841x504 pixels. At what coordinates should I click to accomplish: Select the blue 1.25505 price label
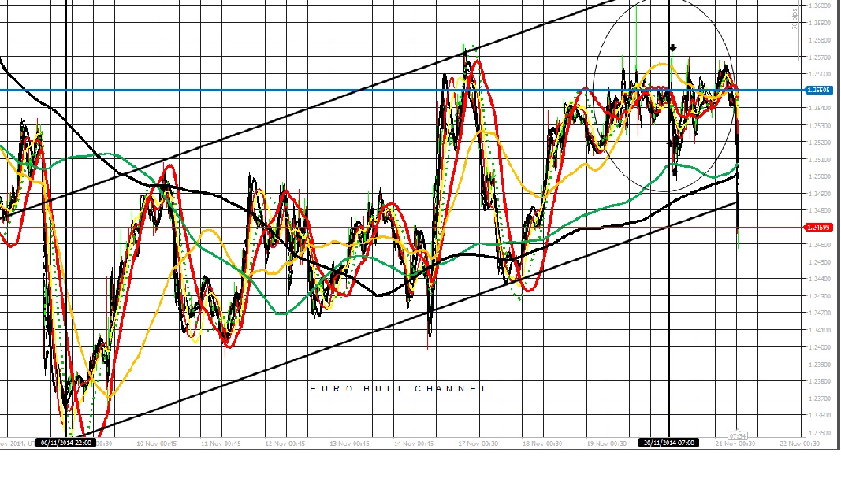pyautogui.click(x=820, y=90)
